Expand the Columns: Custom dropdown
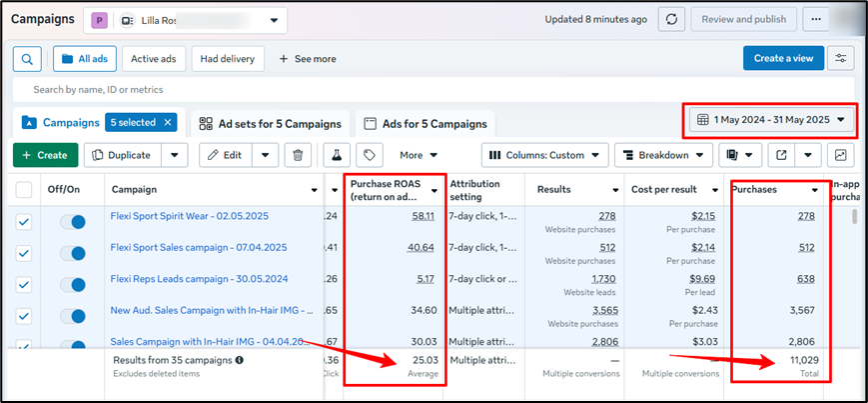The width and height of the screenshot is (868, 403). (544, 155)
